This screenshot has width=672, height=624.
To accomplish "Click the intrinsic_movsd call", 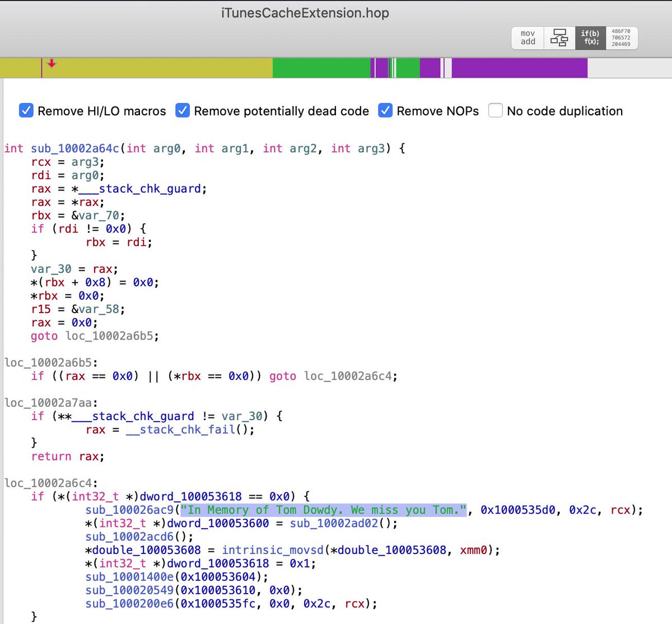I will (x=273, y=551).
